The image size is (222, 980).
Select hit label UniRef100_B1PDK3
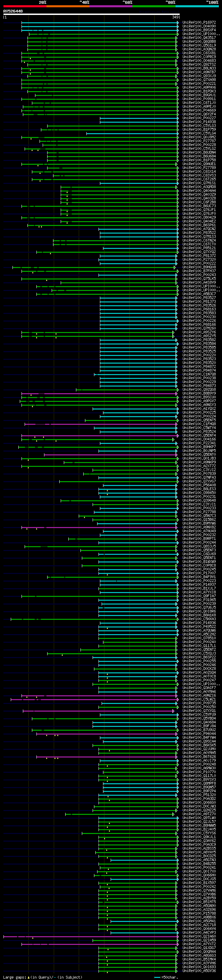(x=199, y=91)
